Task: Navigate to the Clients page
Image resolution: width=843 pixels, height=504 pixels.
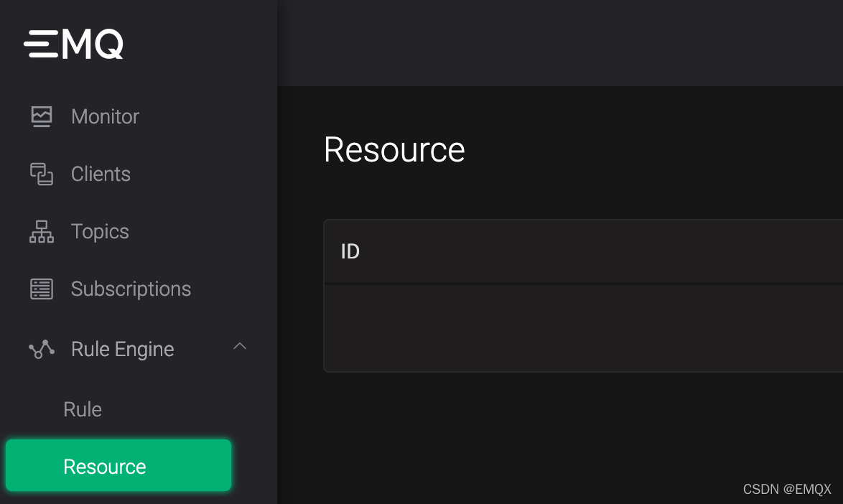Action: tap(101, 174)
